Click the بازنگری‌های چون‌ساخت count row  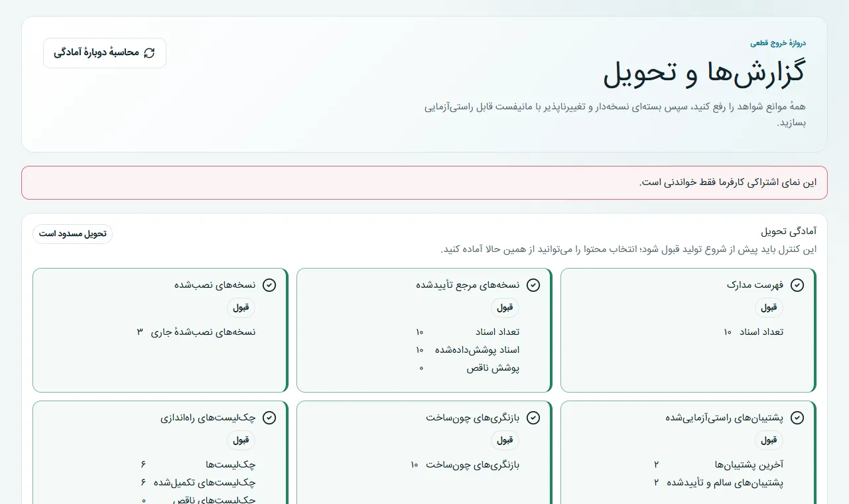click(465, 464)
